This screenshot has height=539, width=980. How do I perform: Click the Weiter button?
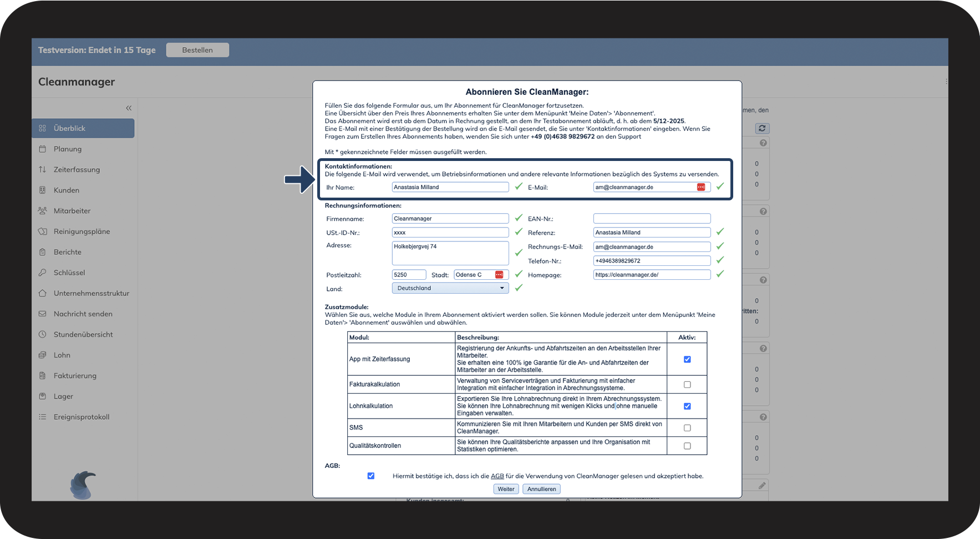click(506, 489)
